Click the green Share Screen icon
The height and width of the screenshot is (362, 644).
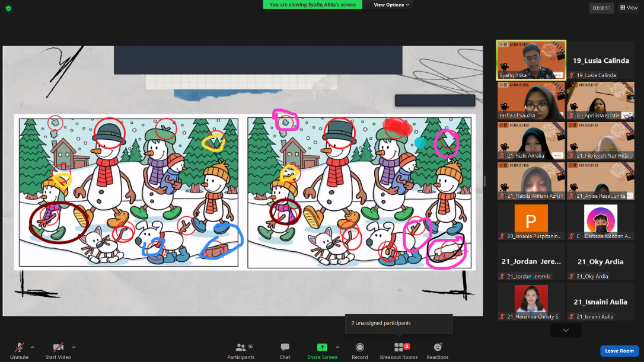323,347
